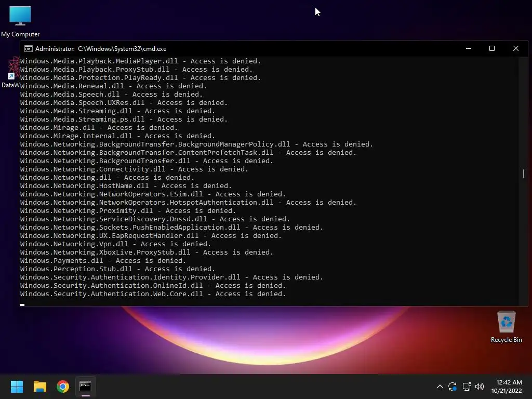Click the HotspotAuthentication.dll output line
The height and width of the screenshot is (399, 532).
pyautogui.click(x=188, y=203)
